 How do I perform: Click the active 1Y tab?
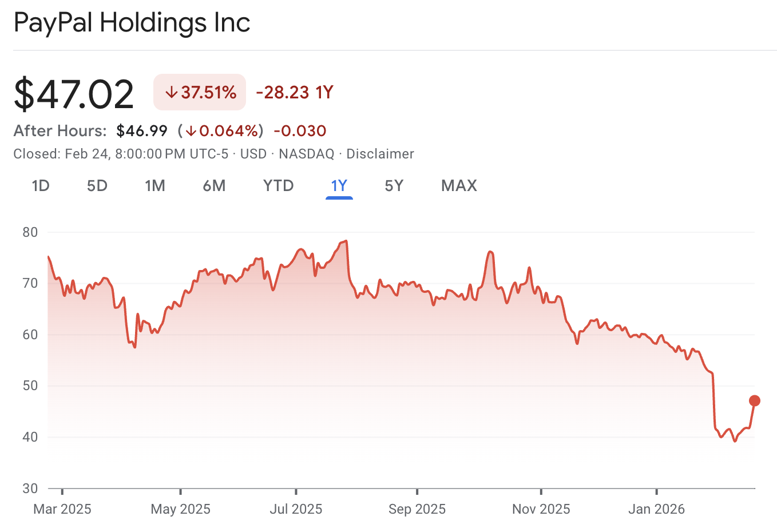(339, 186)
